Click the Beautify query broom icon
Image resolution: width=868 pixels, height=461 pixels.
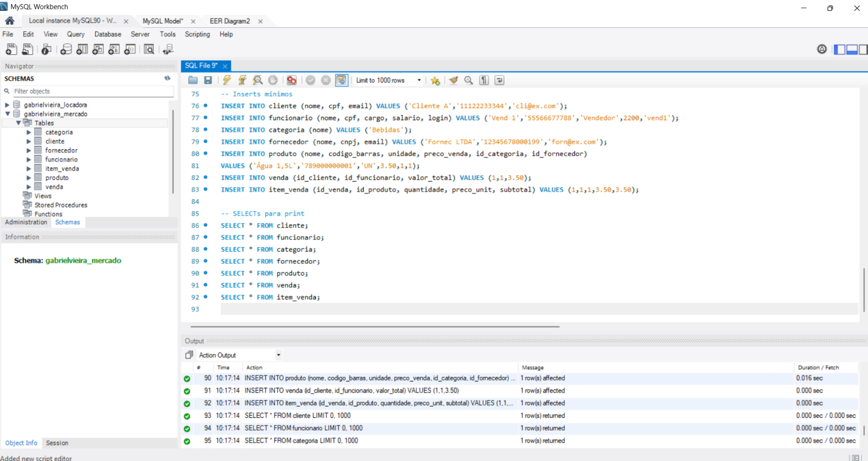pos(454,81)
